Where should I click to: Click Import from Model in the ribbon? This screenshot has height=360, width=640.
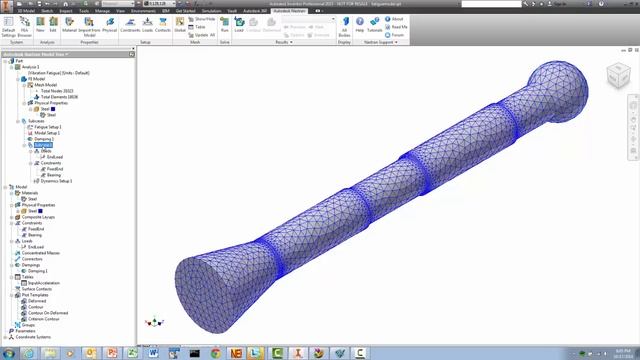click(89, 27)
